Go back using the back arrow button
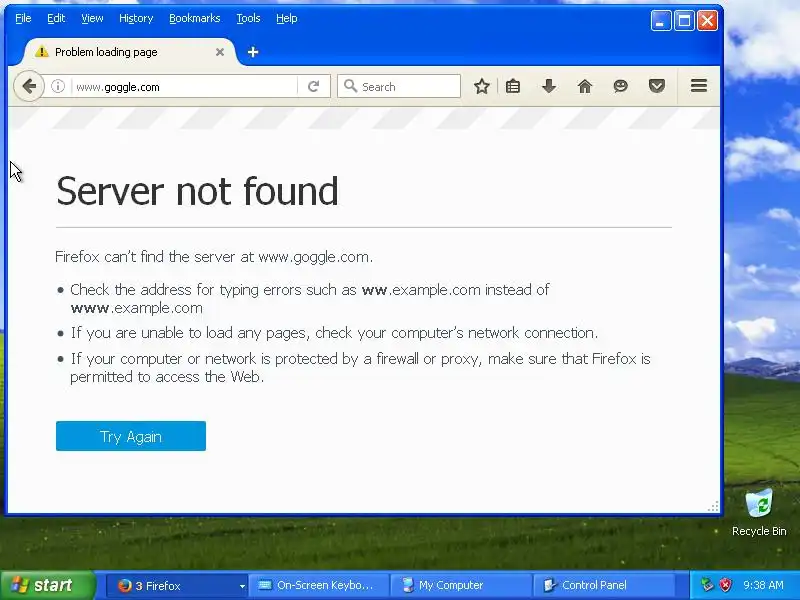Image resolution: width=800 pixels, height=600 pixels. tap(29, 86)
